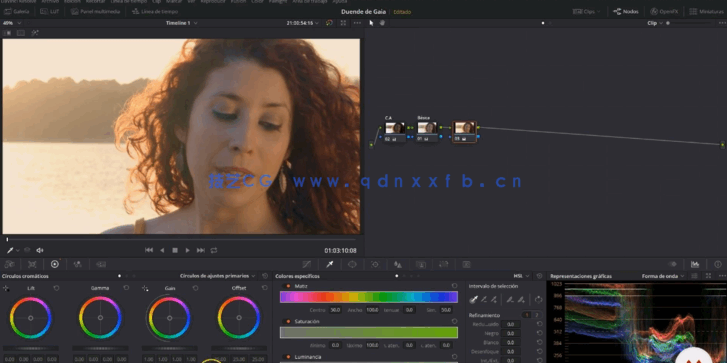Reset the Gamma wheel

(x=126, y=288)
